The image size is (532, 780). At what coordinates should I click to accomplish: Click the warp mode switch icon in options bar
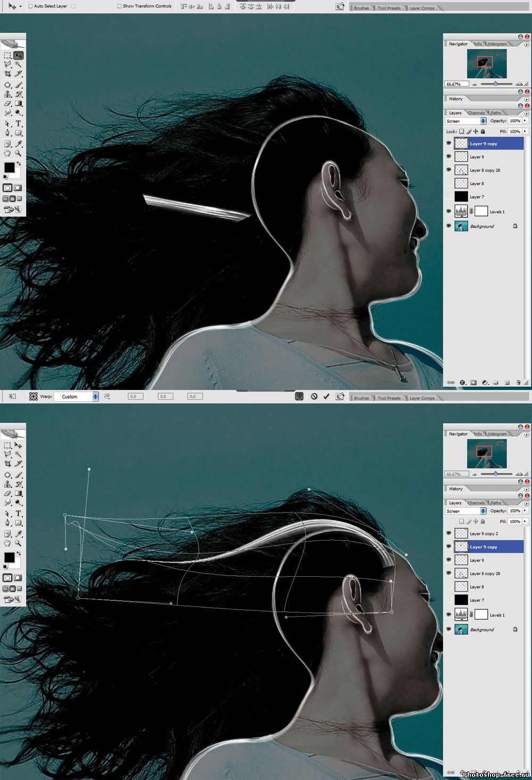[x=300, y=396]
